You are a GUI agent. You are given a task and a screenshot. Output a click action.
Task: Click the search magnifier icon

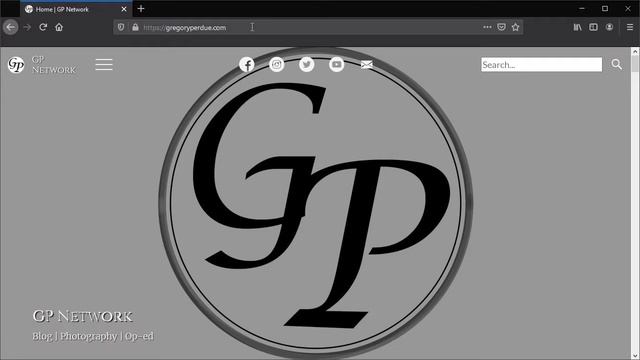point(616,64)
